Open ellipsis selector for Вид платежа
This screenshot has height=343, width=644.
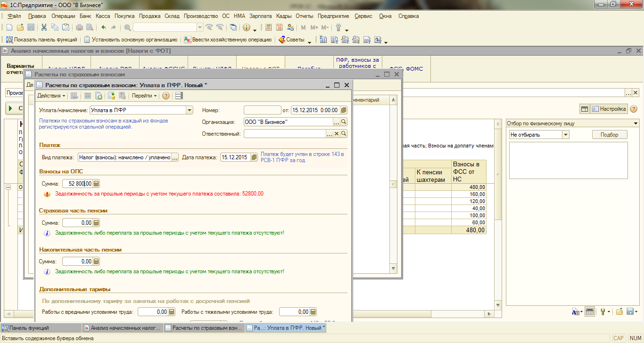[x=175, y=157]
